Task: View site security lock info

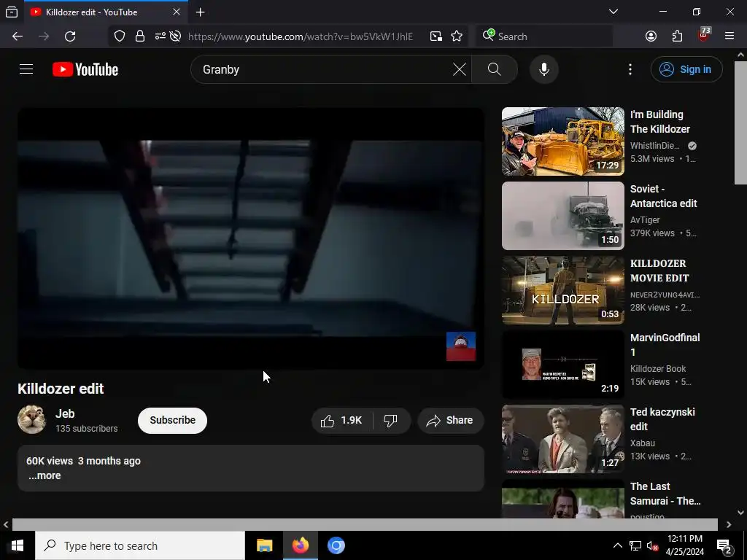Action: [x=139, y=36]
